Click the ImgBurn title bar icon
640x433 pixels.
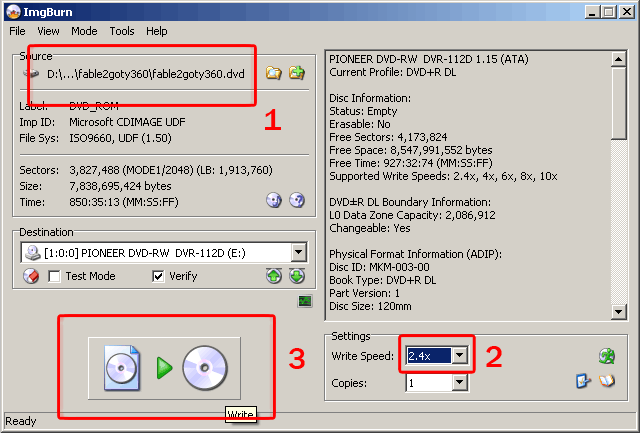[13, 12]
